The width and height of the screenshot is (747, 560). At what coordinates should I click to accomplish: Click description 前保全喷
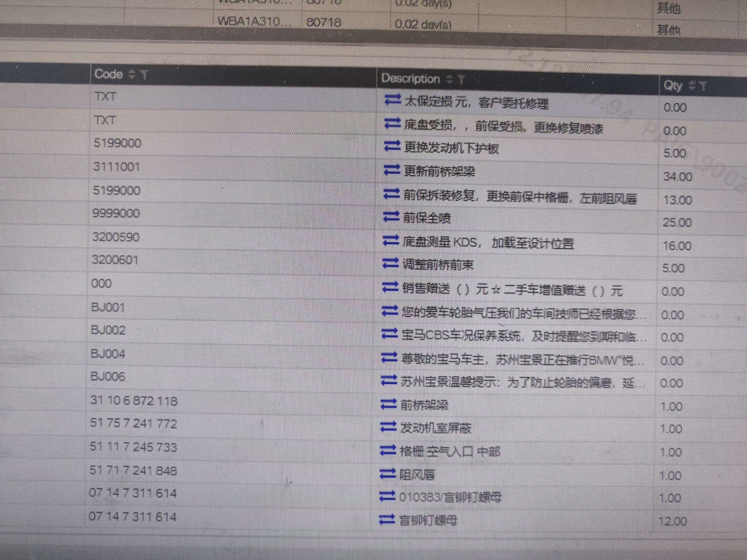click(427, 218)
